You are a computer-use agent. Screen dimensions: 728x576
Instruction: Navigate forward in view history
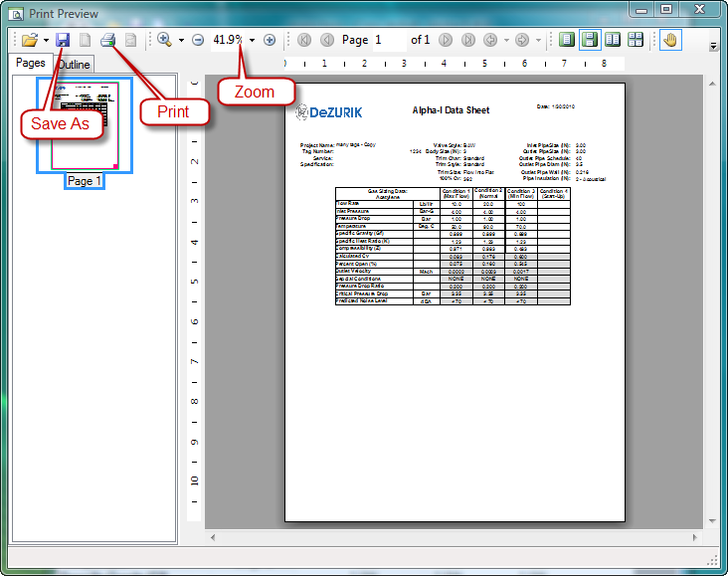[x=522, y=40]
